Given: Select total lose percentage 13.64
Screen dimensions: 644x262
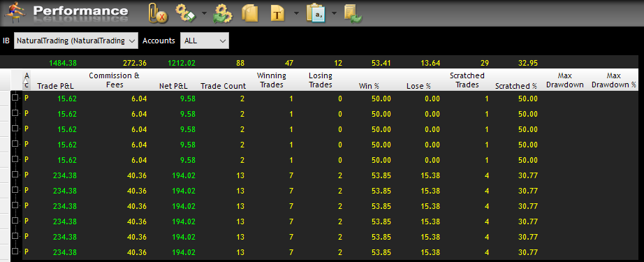Looking at the screenshot, I should [430, 64].
